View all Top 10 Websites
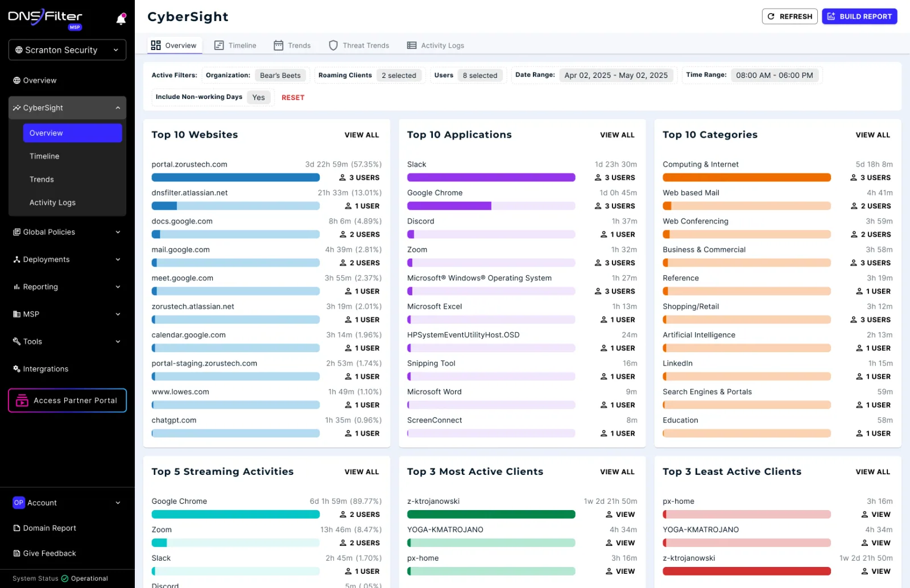The height and width of the screenshot is (588, 910). [x=362, y=135]
